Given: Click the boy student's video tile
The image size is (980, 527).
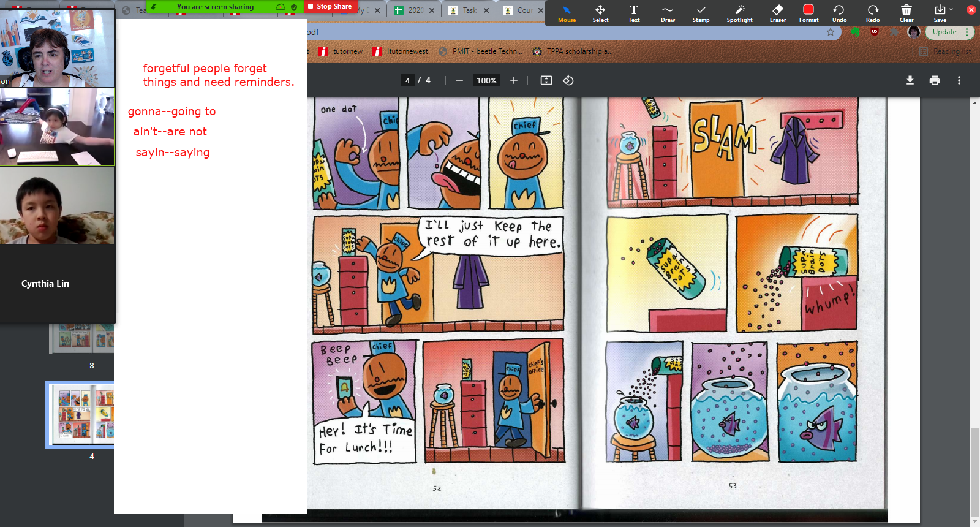Looking at the screenshot, I should coord(57,205).
